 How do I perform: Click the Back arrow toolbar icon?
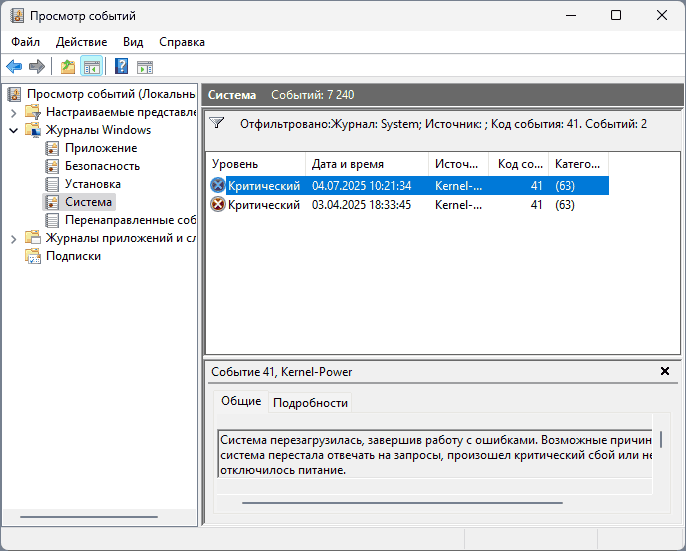(14, 67)
